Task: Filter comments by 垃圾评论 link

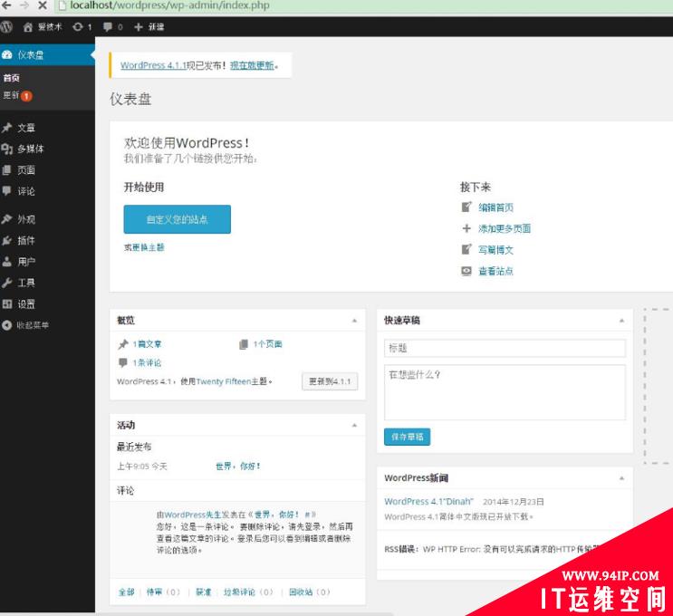Action: click(239, 592)
